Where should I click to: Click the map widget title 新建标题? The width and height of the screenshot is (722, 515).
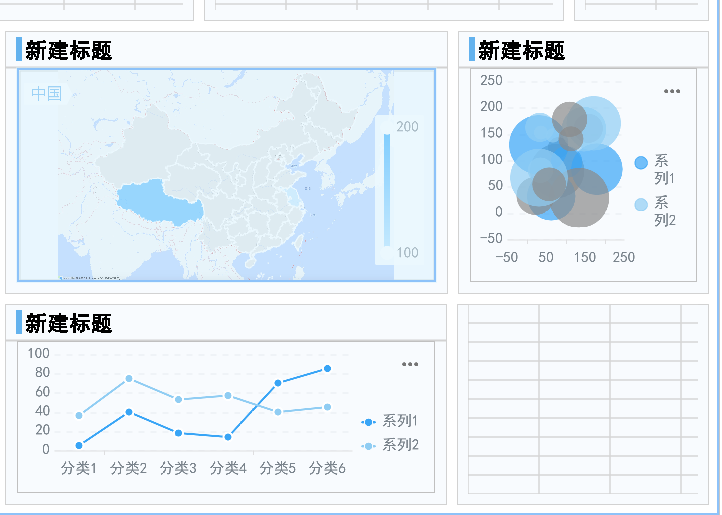click(69, 50)
